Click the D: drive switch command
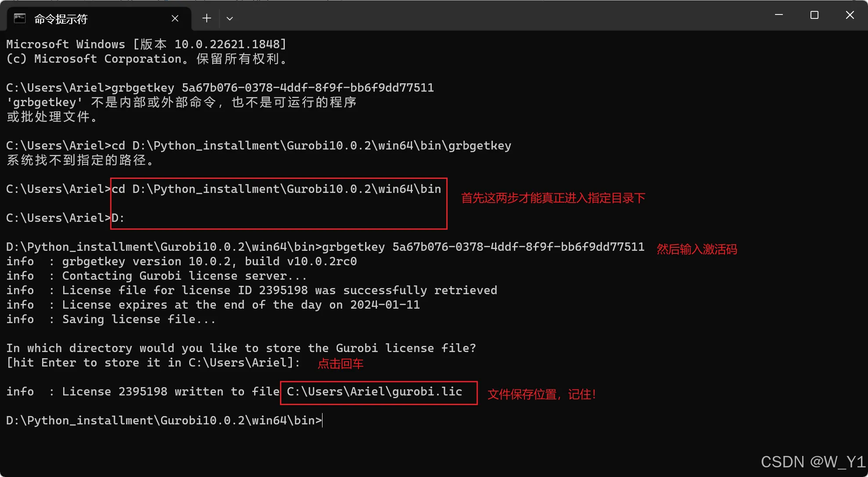The image size is (868, 477). pos(118,218)
